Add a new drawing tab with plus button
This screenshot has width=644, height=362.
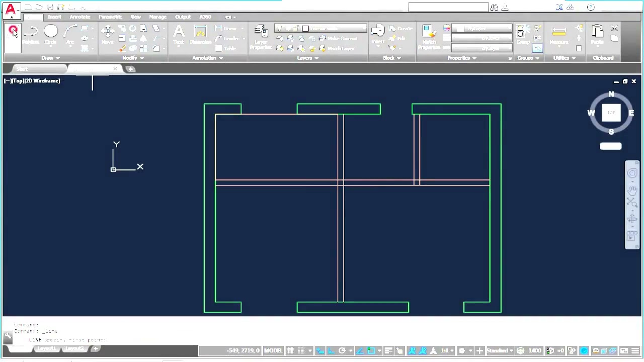tap(130, 69)
